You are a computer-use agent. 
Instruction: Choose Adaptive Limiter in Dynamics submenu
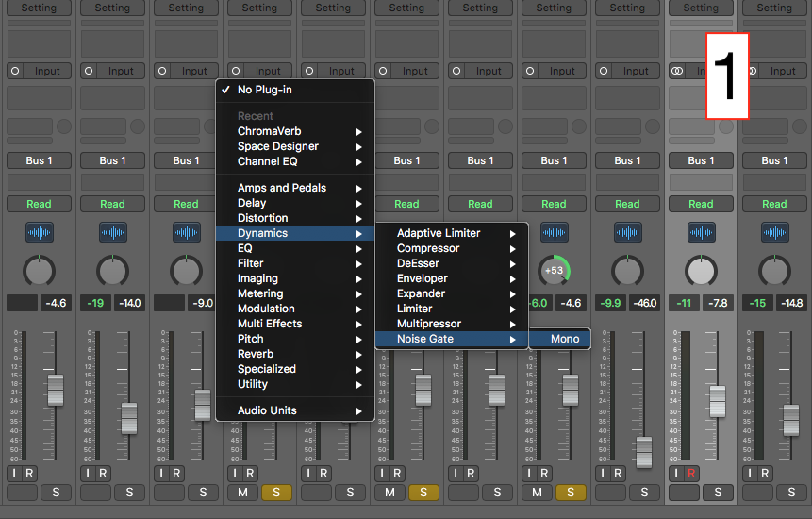tap(452, 233)
